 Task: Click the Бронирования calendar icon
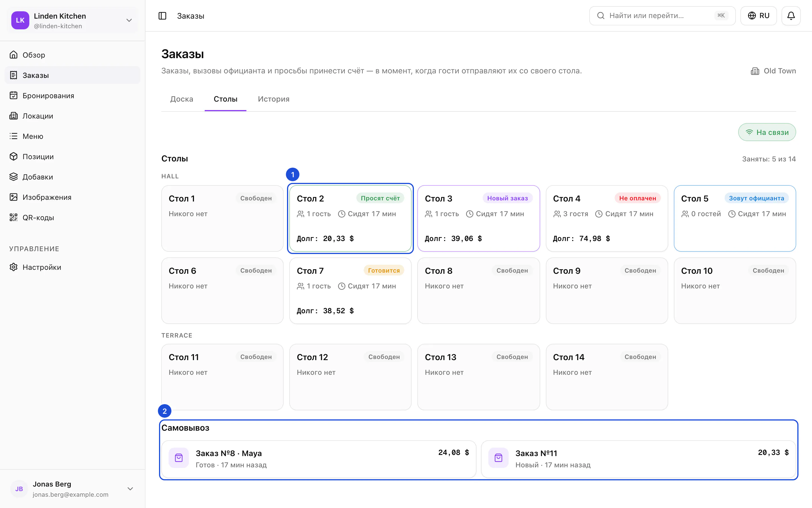pos(14,95)
